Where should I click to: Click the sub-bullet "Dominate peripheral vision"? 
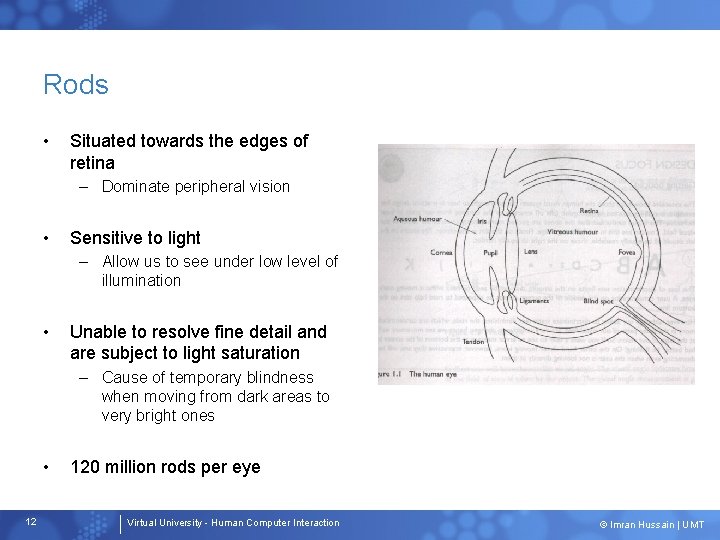[196, 186]
